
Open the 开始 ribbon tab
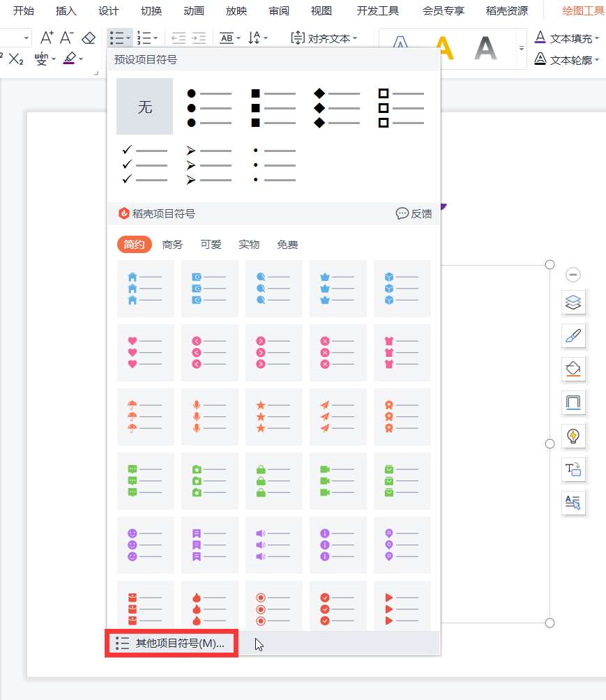tap(23, 10)
